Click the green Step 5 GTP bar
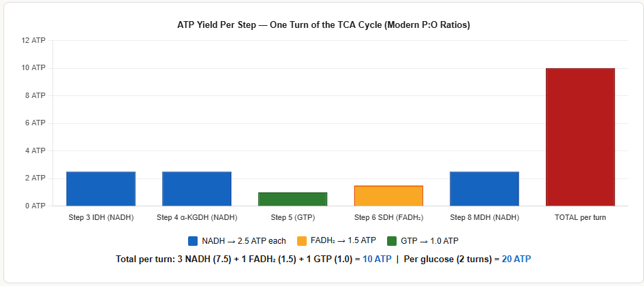The width and height of the screenshot is (644, 286). tap(292, 199)
